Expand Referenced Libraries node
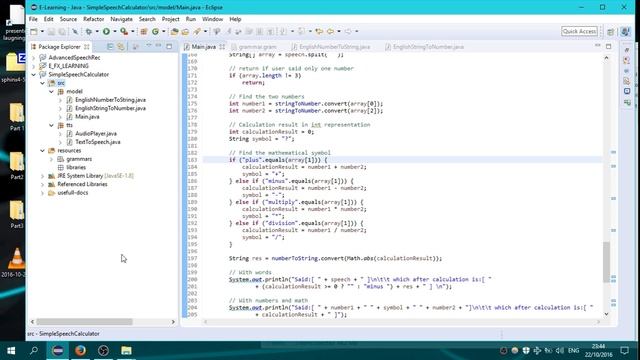Screen dimensions: 640x360 tap(42, 184)
